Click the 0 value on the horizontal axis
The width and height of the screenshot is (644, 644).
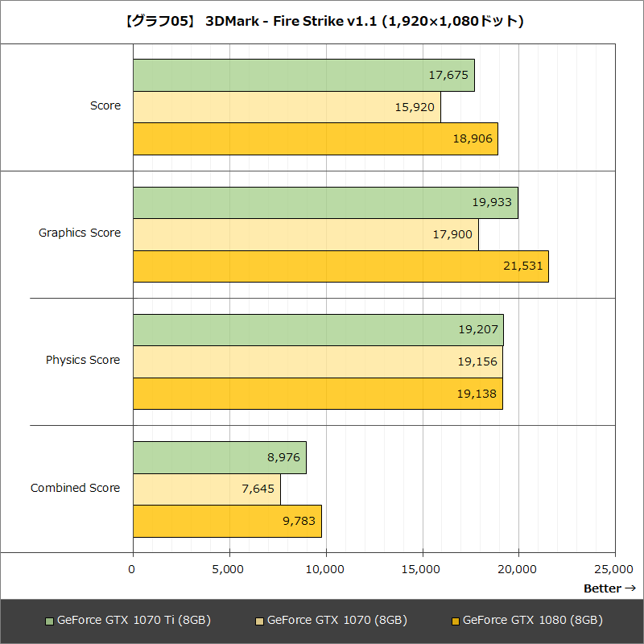click(132, 568)
